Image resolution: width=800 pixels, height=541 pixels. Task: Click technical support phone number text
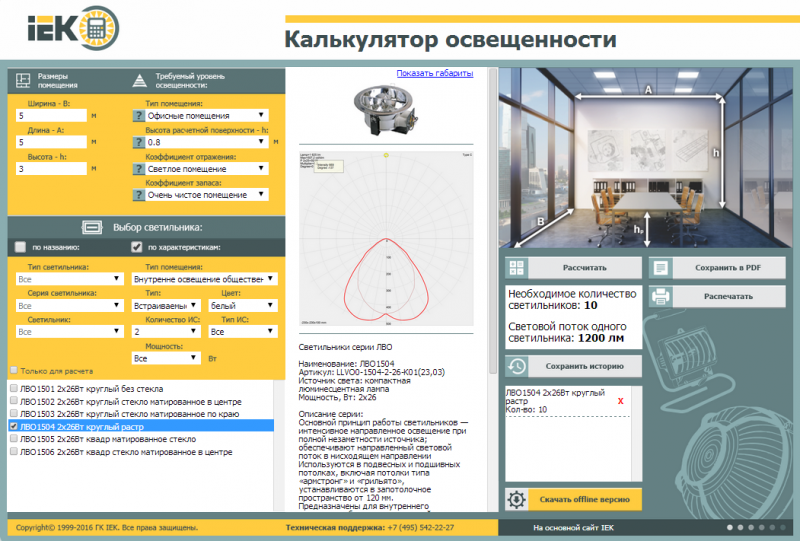pos(421,528)
